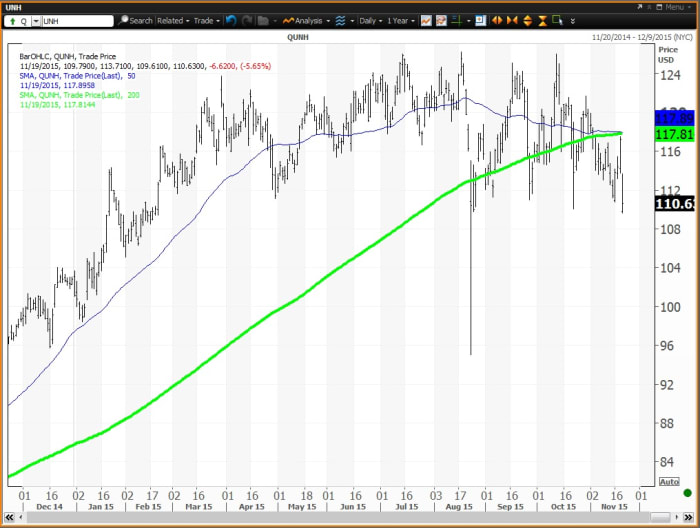Open the 1 Year range dropdown

pos(402,20)
